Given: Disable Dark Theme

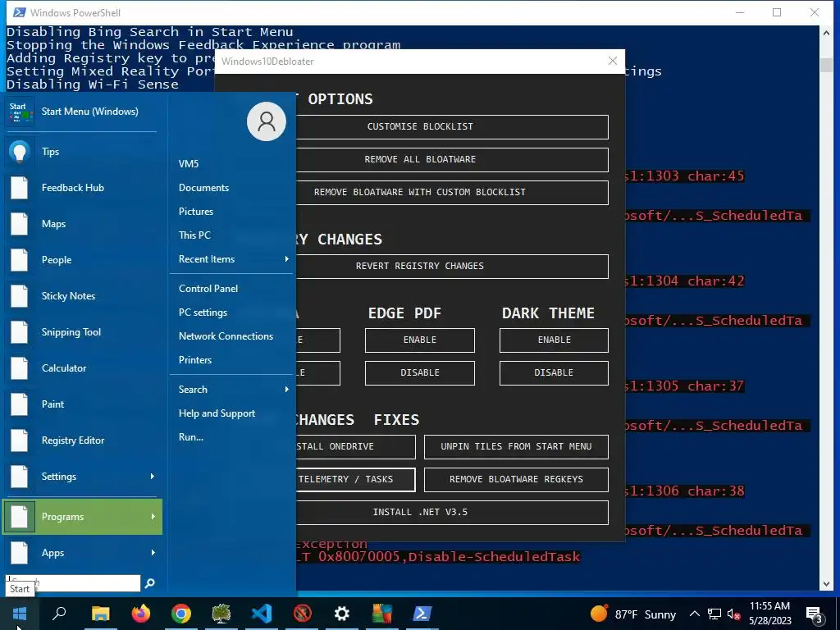Looking at the screenshot, I should [554, 373].
